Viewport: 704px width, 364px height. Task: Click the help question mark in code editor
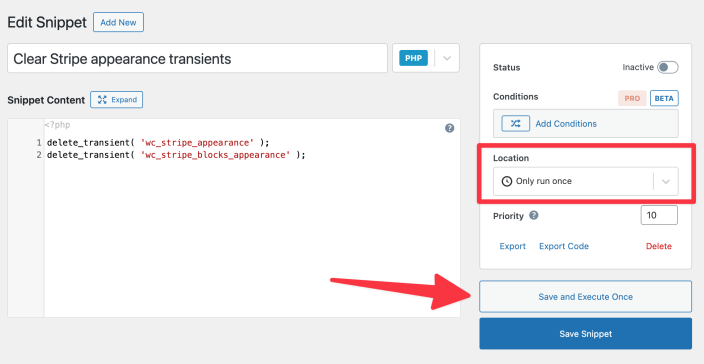coord(449,128)
